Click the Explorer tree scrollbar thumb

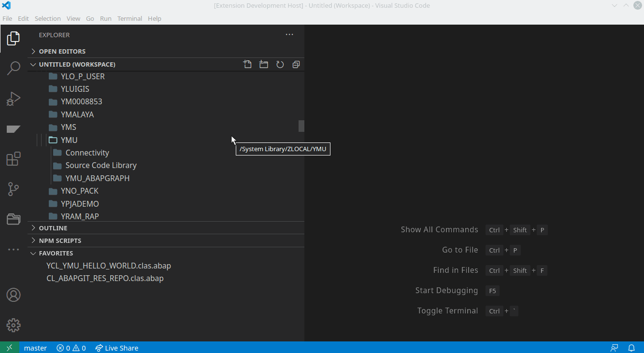click(x=301, y=126)
